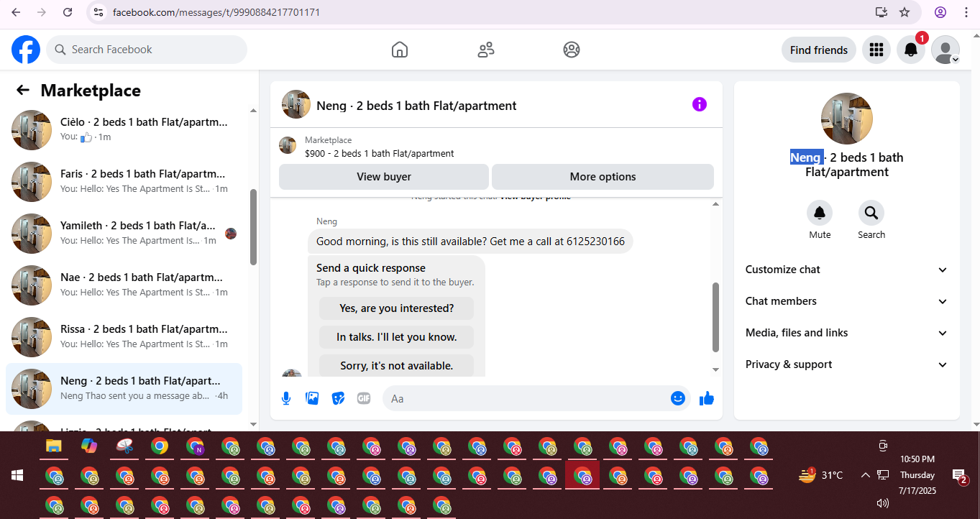
Task: Open the account profile avatar menu
Action: [x=945, y=50]
